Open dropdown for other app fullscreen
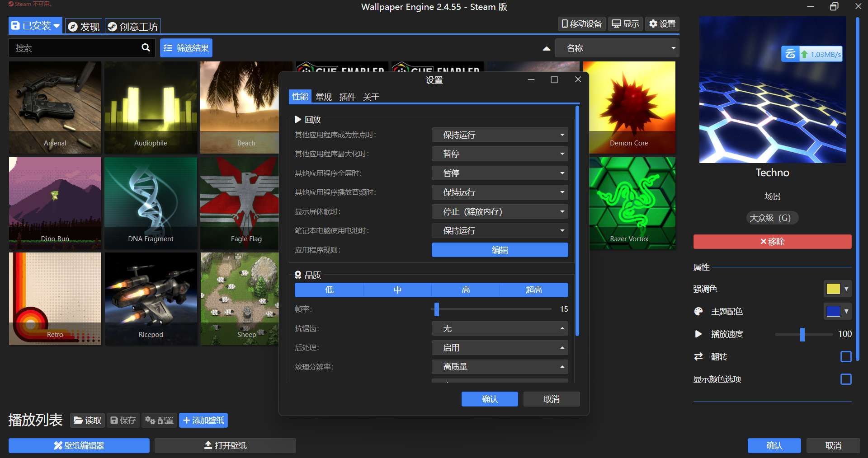 coord(500,173)
